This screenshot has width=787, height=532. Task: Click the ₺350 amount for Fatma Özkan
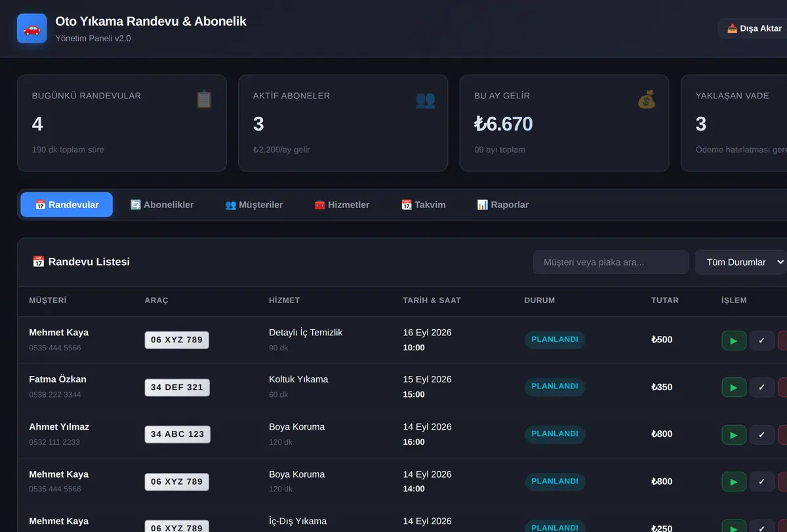662,387
